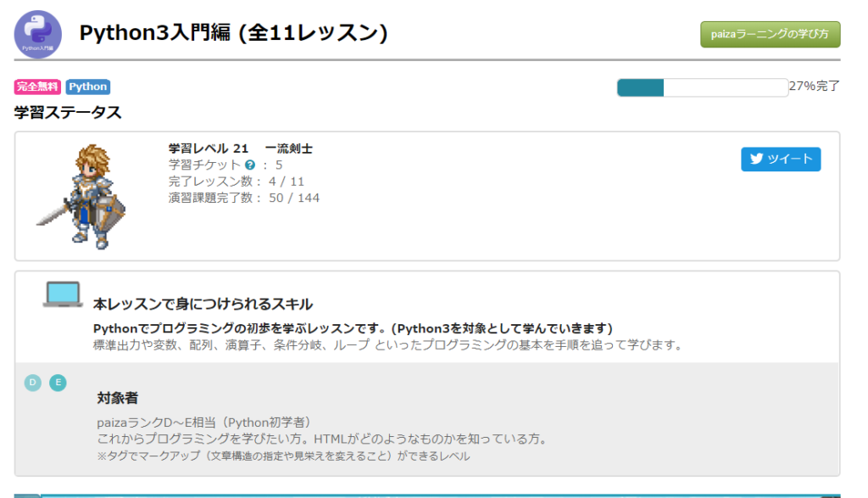Click the 学習ステータス heading
This screenshot has height=498, width=868.
pyautogui.click(x=68, y=113)
